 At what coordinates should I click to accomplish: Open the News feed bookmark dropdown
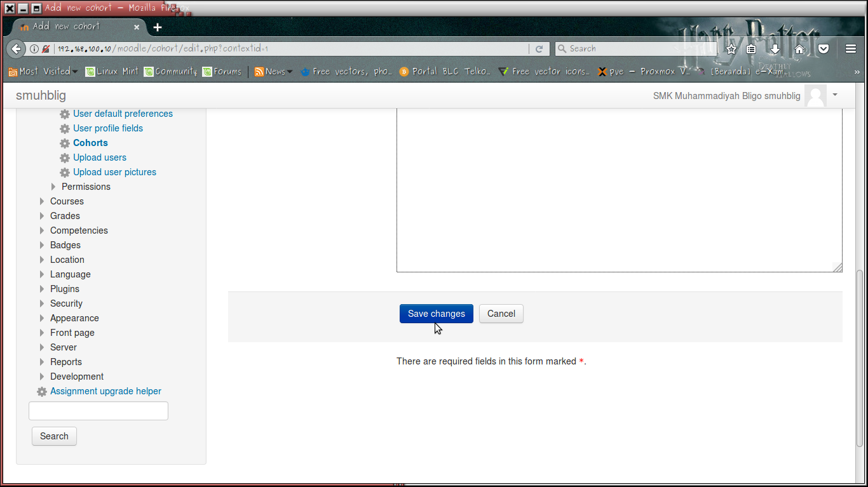pyautogui.click(x=273, y=72)
